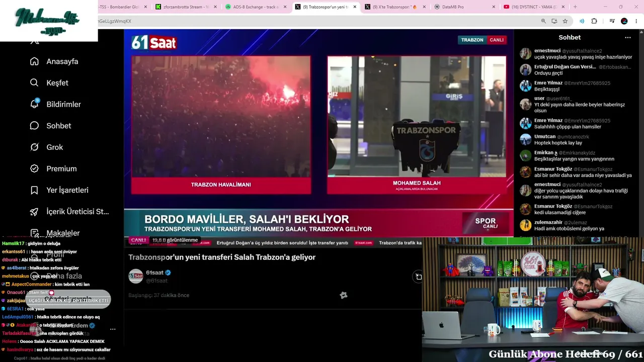Select Emirkan chat username

click(x=546, y=153)
